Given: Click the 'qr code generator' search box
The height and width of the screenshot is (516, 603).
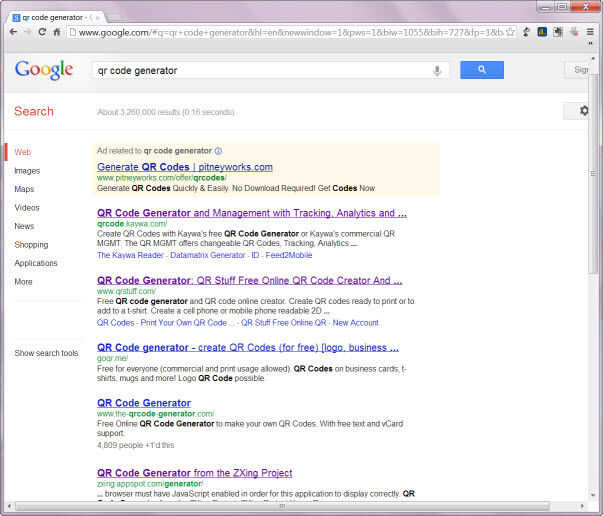Looking at the screenshot, I should [262, 71].
